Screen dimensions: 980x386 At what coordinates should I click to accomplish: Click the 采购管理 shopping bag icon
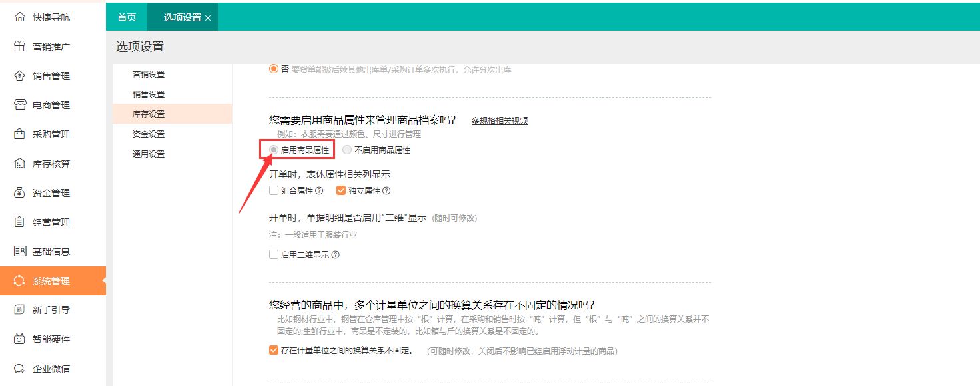coord(19,134)
